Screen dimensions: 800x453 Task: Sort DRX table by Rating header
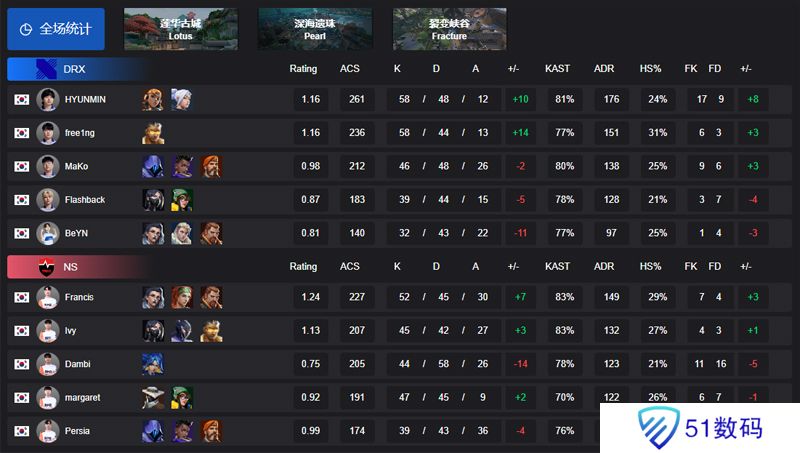click(x=303, y=69)
